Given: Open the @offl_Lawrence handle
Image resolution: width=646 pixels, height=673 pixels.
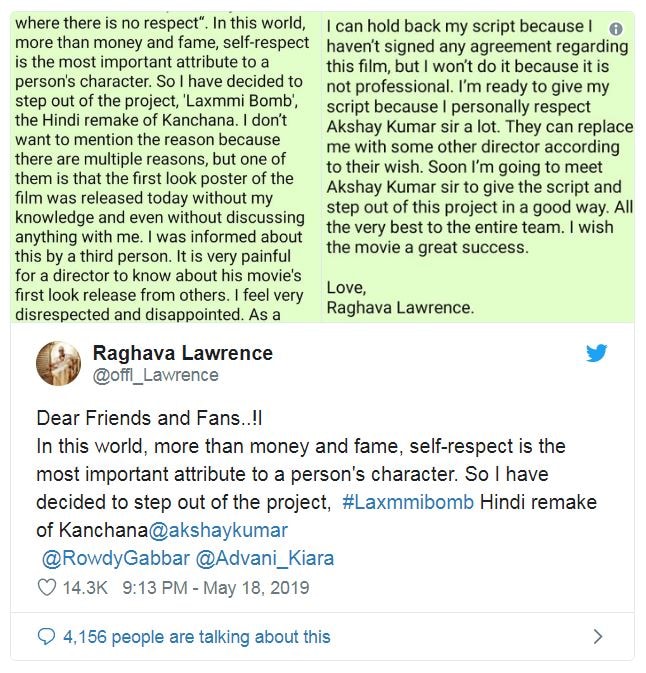Looking at the screenshot, I should 156,375.
